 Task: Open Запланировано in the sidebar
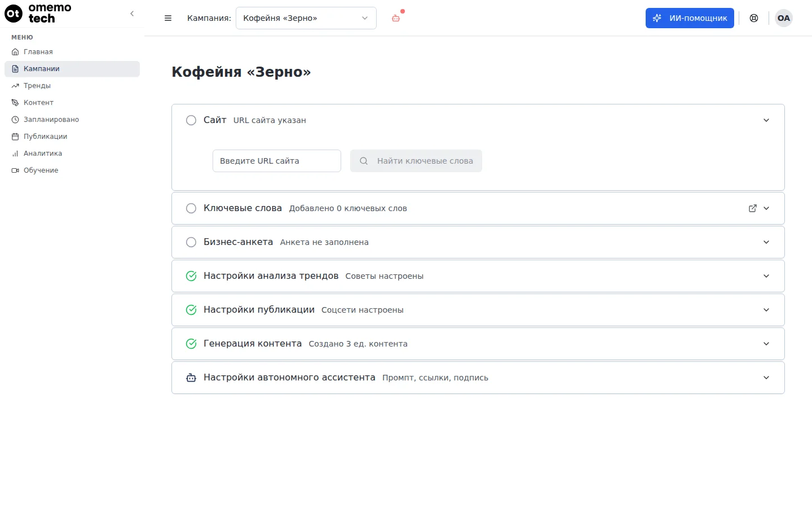(x=72, y=120)
